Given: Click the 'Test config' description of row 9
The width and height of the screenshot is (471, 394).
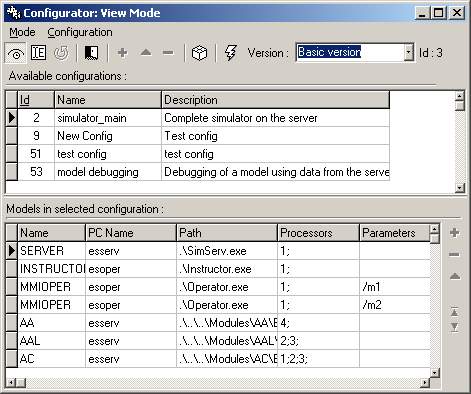Looking at the screenshot, I should pyautogui.click(x=275, y=136).
